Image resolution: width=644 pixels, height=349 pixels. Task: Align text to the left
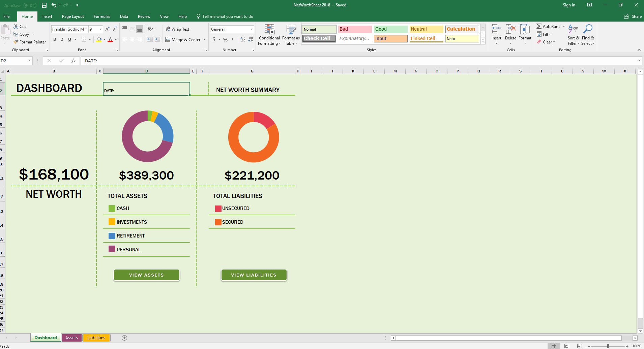[x=125, y=39]
